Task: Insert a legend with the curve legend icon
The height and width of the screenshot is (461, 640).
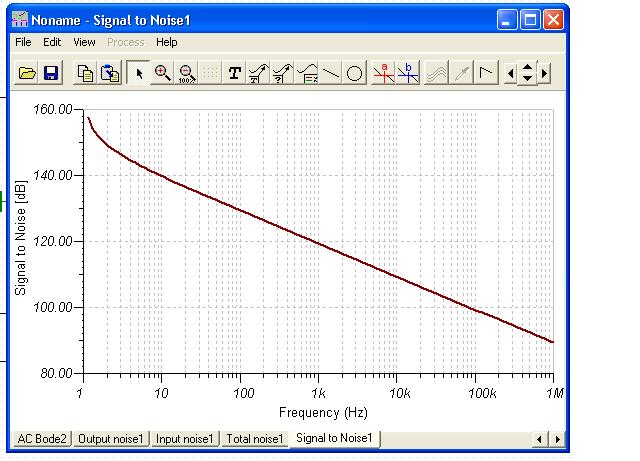Action: pos(307,73)
